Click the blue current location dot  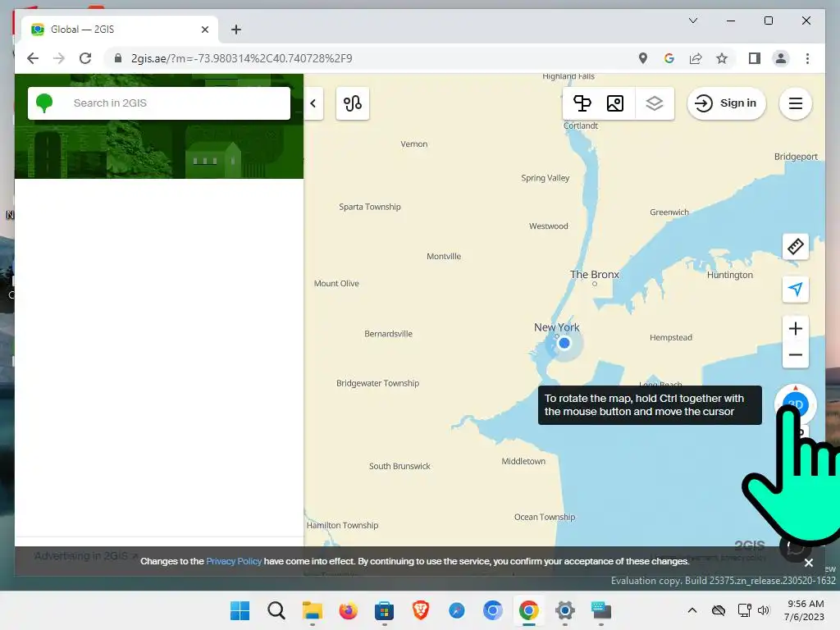[564, 343]
